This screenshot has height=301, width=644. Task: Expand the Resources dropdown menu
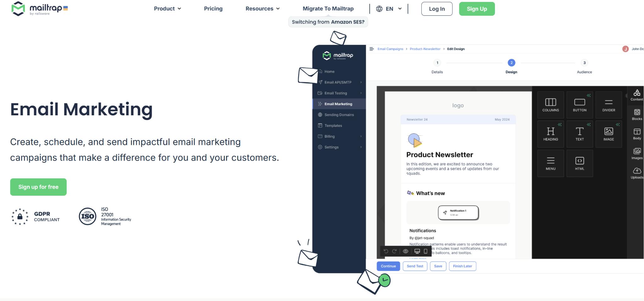click(263, 9)
